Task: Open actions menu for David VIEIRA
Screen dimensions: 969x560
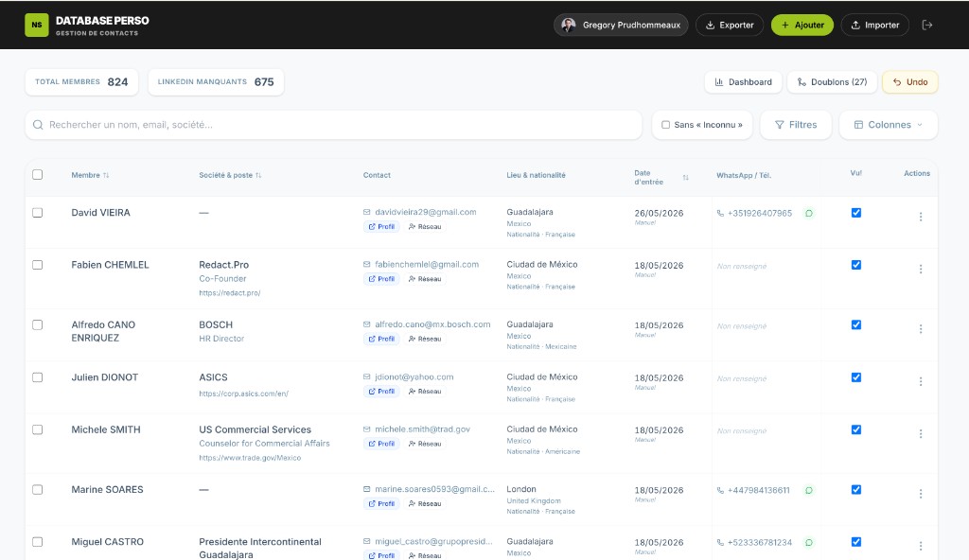Action: [920, 217]
